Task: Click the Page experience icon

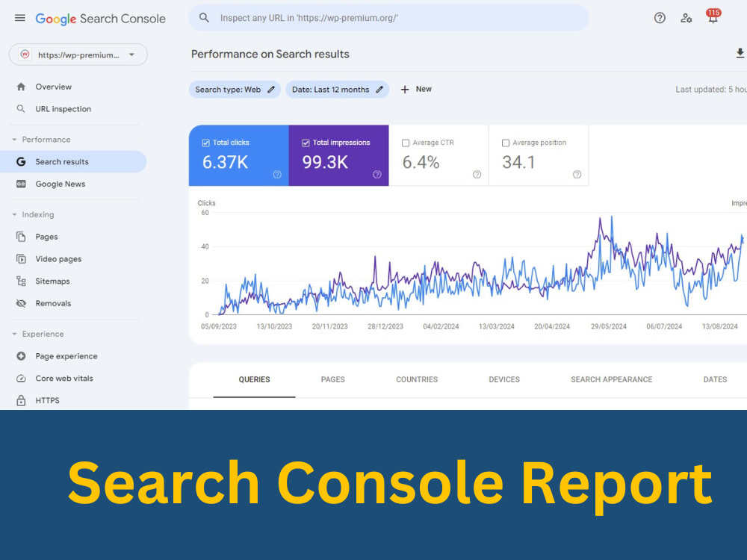Action: (x=21, y=356)
